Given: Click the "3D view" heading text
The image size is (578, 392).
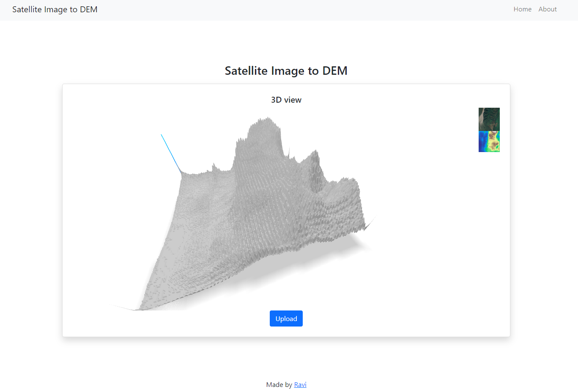Looking at the screenshot, I should [x=286, y=100].
